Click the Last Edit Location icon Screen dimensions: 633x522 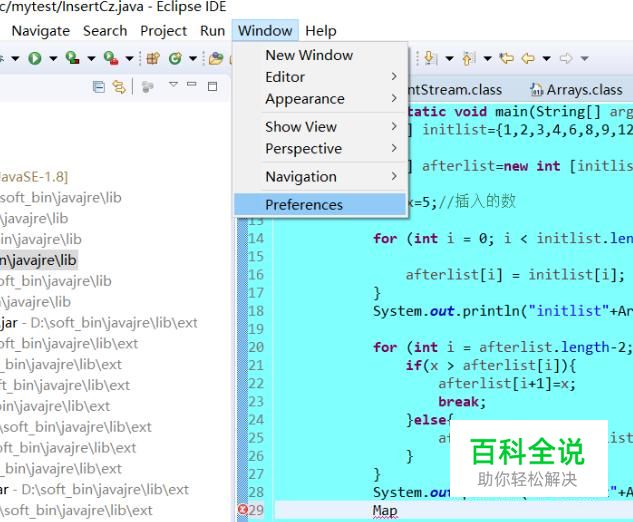click(506, 59)
